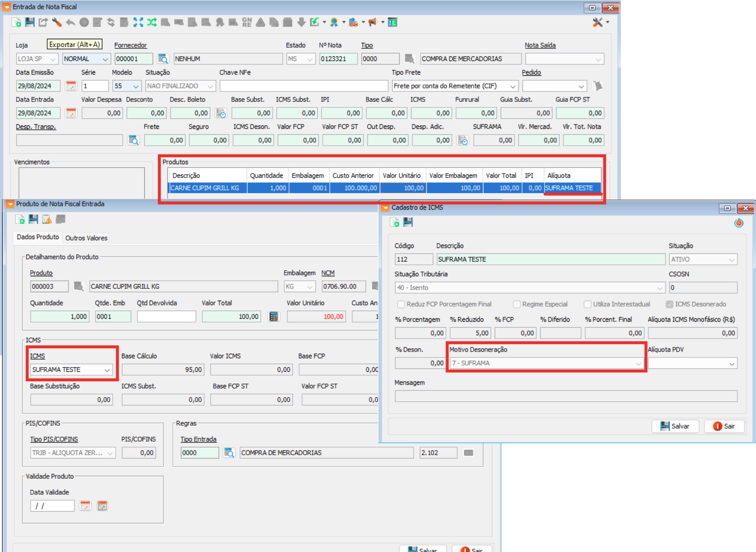Viewport: 756px width, 552px height.
Task: Click Sair button in Cadastro de ICMS
Action: (724, 426)
